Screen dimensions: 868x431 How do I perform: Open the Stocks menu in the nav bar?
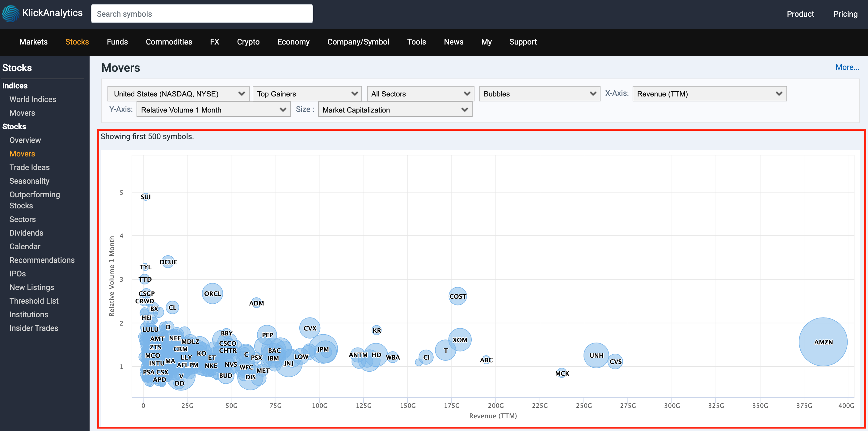pyautogui.click(x=77, y=42)
